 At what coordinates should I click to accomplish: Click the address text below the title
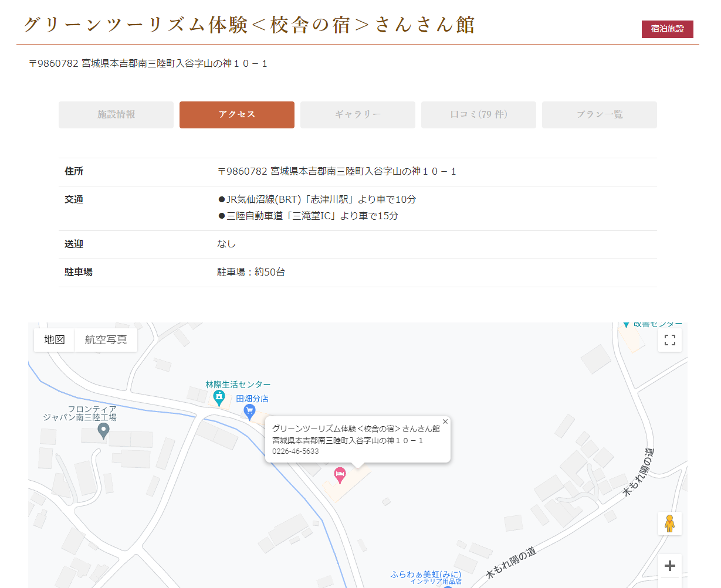pyautogui.click(x=148, y=63)
